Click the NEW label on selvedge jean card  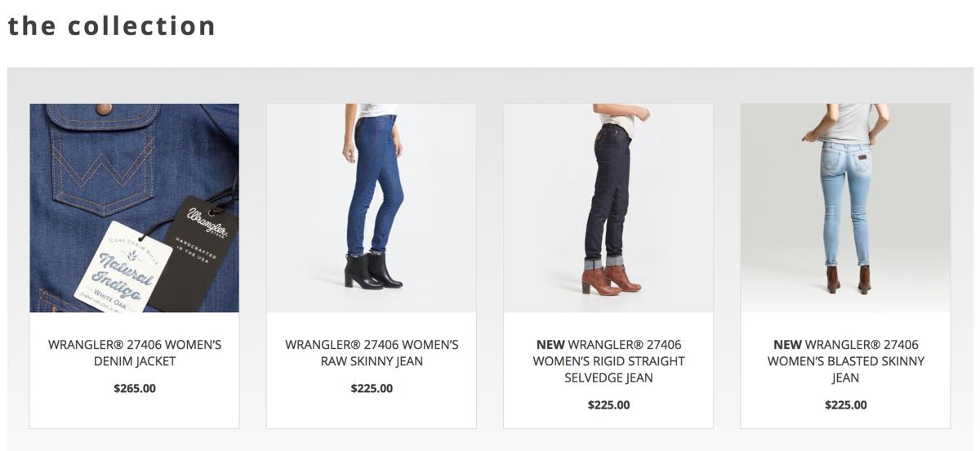550,345
